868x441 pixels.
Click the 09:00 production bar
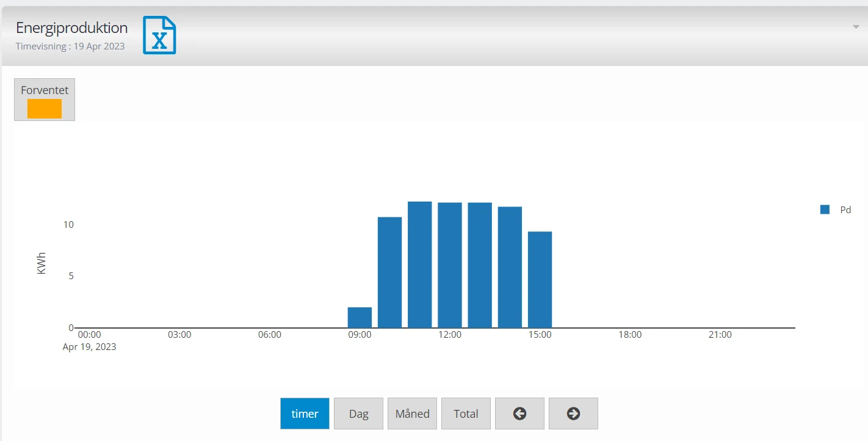point(360,318)
